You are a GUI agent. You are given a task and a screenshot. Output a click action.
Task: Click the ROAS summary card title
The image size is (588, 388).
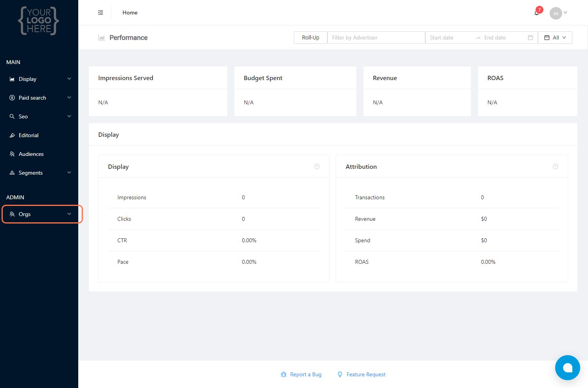495,78
